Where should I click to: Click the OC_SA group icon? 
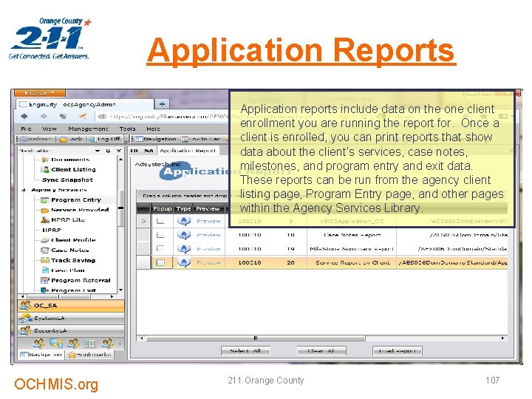pos(25,305)
